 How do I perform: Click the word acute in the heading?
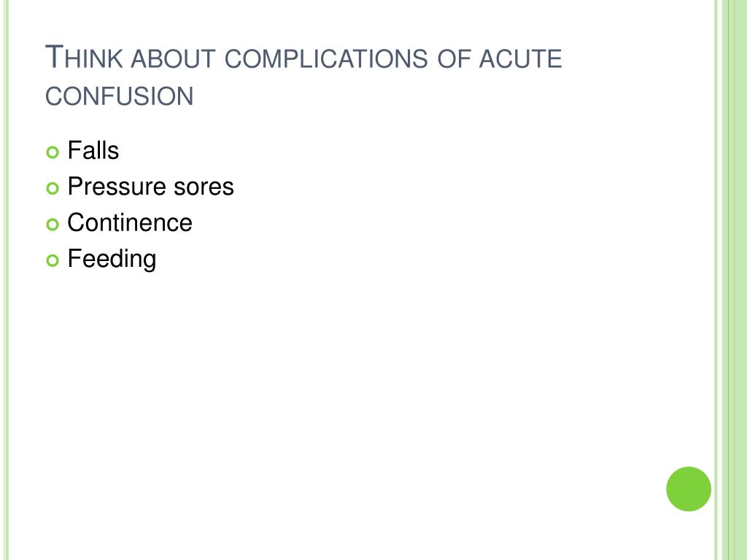click(x=520, y=58)
